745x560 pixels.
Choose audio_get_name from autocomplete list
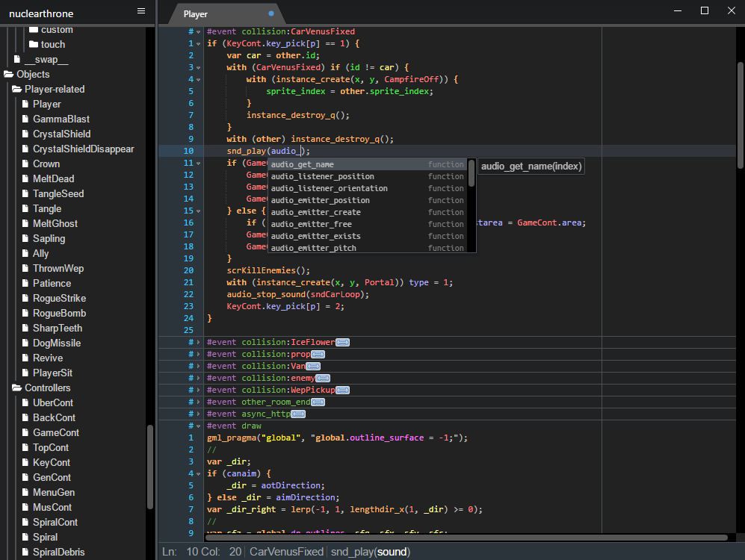click(x=368, y=164)
